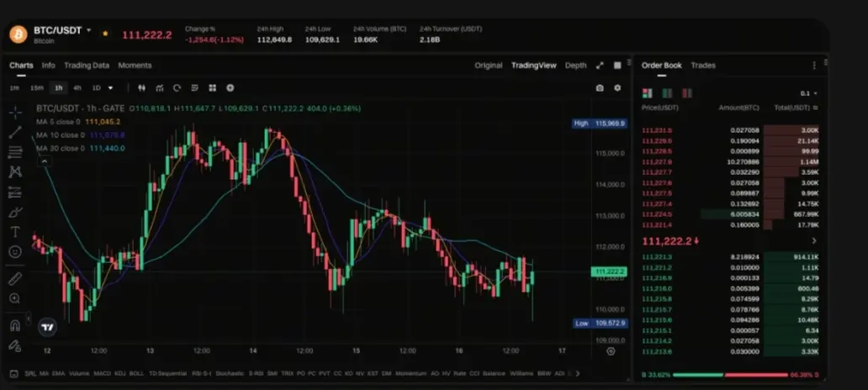Show combined buy and sell order book view
Image resolution: width=868 pixels, height=390 pixels.
(647, 93)
